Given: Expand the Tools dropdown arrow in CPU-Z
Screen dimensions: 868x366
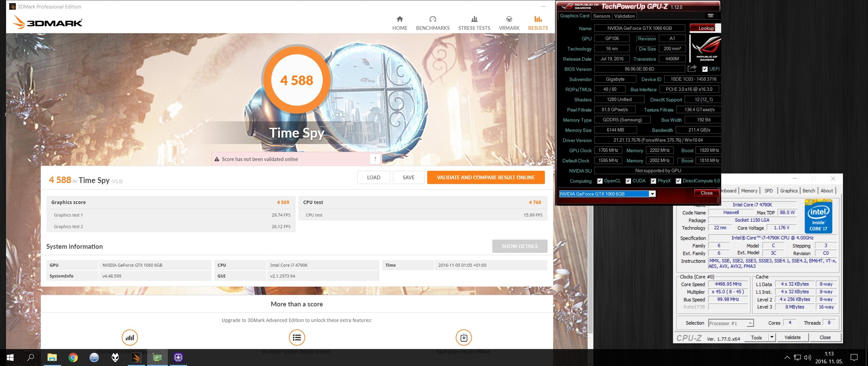Looking at the screenshot, I should 772,337.
